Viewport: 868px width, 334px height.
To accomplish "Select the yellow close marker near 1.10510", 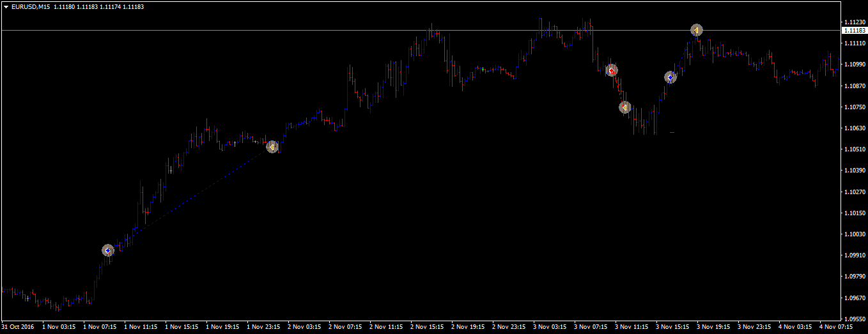I will (272, 147).
